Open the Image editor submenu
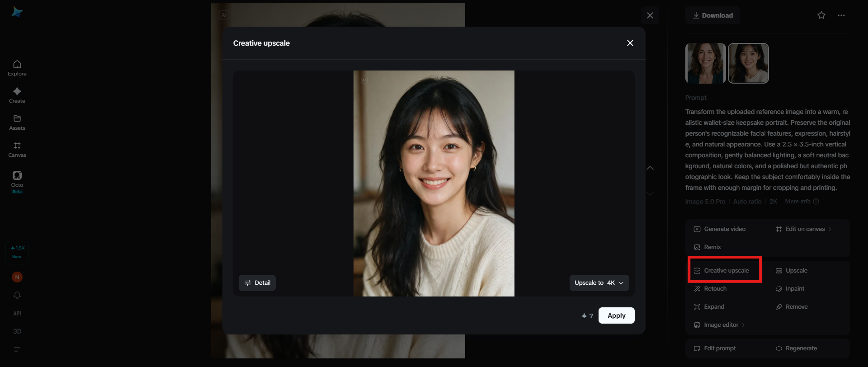Screen dimensions: 868x367 pyautogui.click(x=719, y=325)
